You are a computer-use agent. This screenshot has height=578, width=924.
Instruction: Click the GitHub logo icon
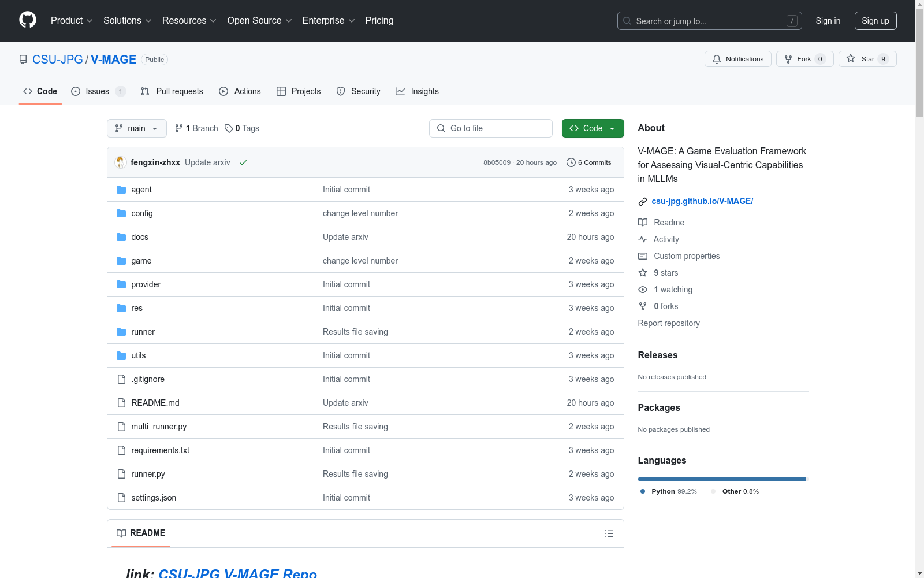click(x=28, y=20)
